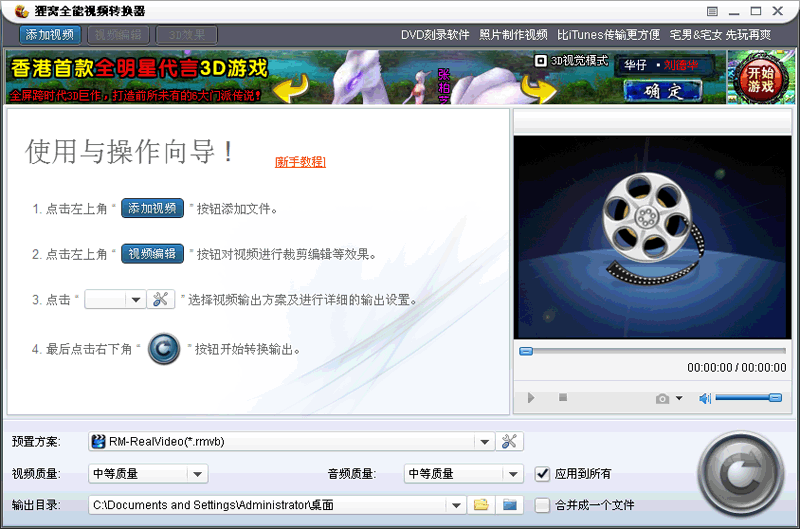Mute audio with speaker icon
The height and width of the screenshot is (529, 800).
(x=705, y=398)
